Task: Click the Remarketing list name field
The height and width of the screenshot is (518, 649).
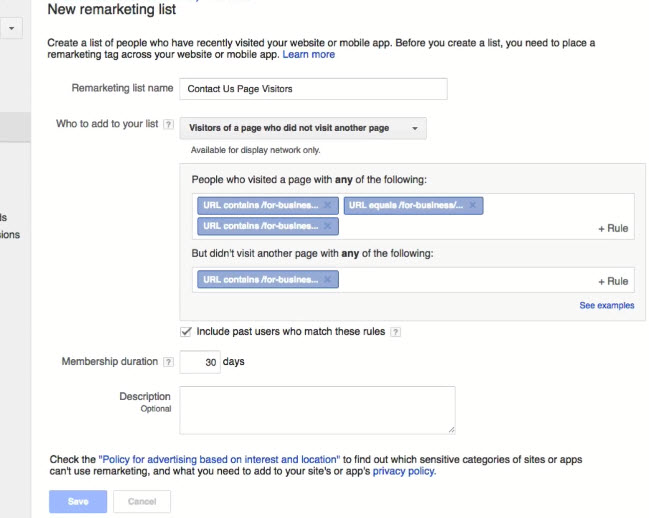Action: point(313,88)
